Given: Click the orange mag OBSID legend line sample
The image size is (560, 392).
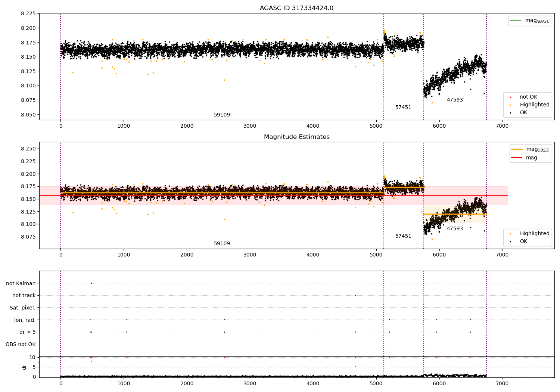Looking at the screenshot, I should pos(517,149).
